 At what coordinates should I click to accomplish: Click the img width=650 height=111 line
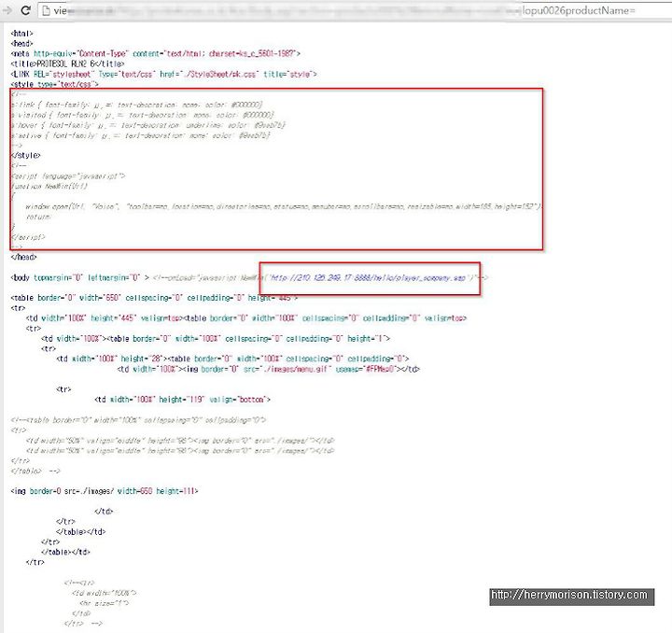point(105,491)
